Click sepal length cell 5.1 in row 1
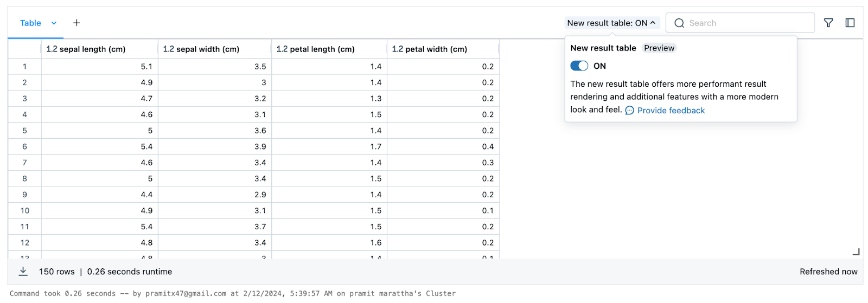The width and height of the screenshot is (868, 303). (x=99, y=66)
